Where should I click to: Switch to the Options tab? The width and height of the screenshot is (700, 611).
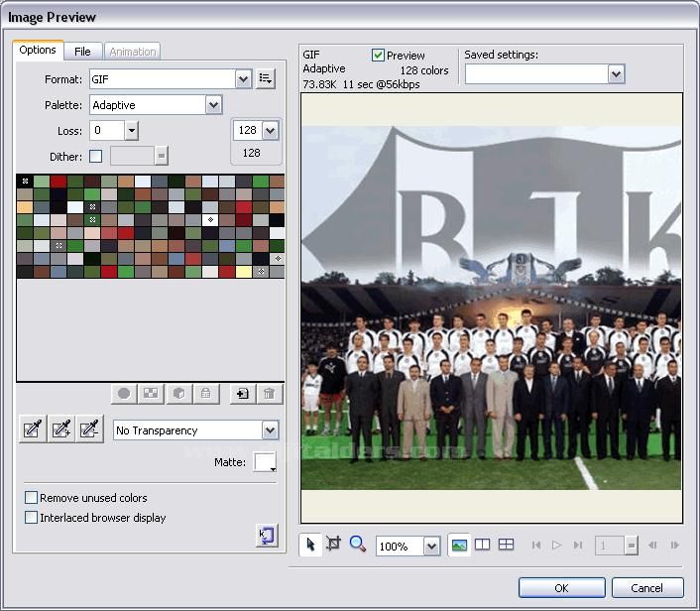coord(38,50)
